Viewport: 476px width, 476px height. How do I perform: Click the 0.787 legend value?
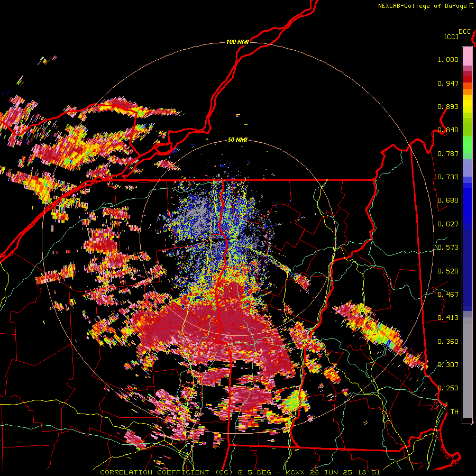point(448,153)
